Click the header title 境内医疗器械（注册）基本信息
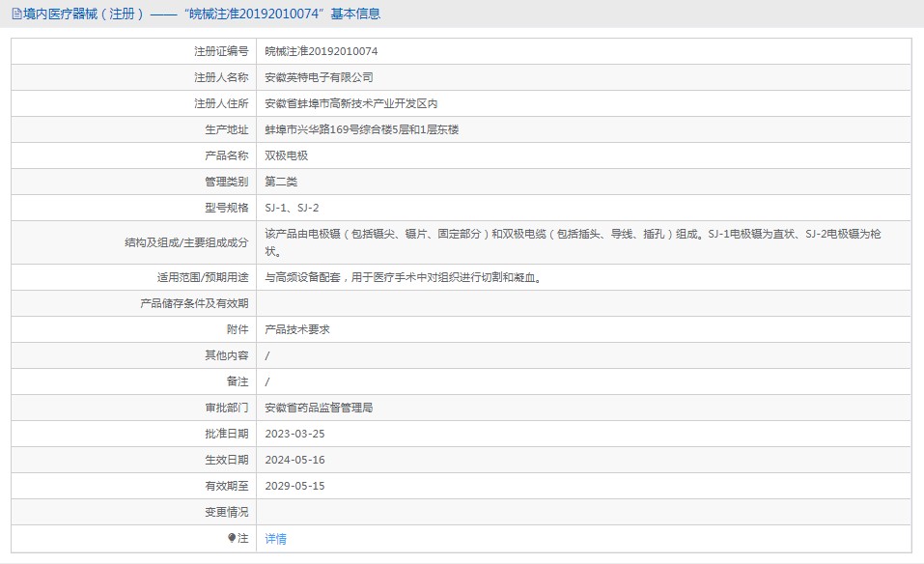The image size is (924, 564). click(202, 14)
